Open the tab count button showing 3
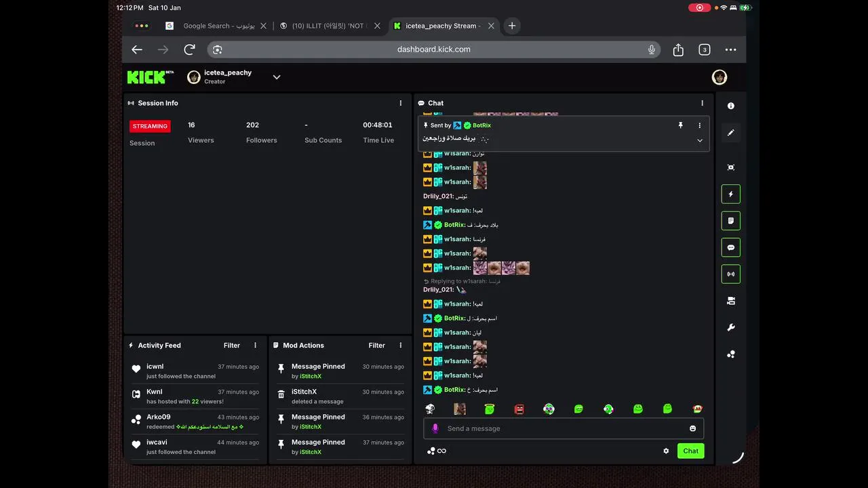Screen dimensions: 868x488 705,49
